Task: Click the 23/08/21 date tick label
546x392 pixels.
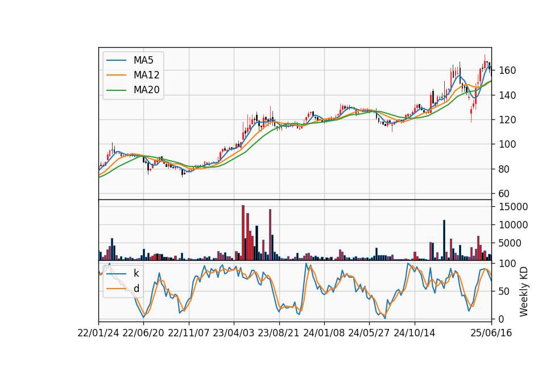Action: click(279, 333)
